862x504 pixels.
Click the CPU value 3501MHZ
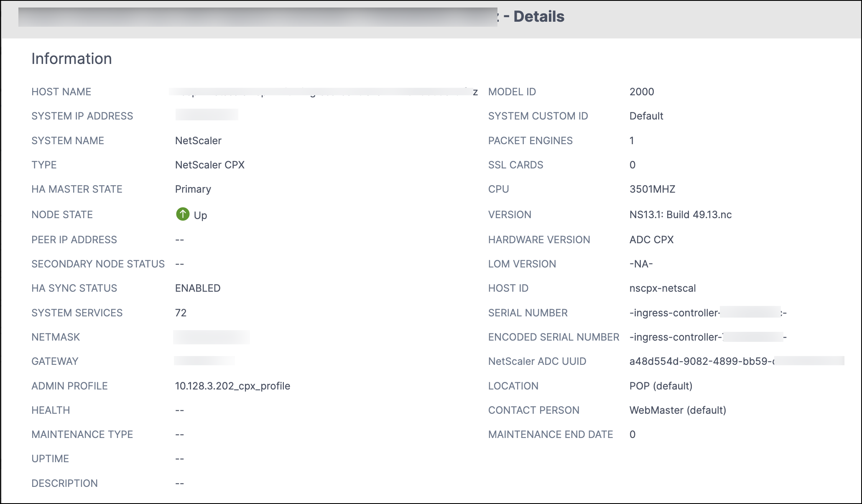[653, 189]
